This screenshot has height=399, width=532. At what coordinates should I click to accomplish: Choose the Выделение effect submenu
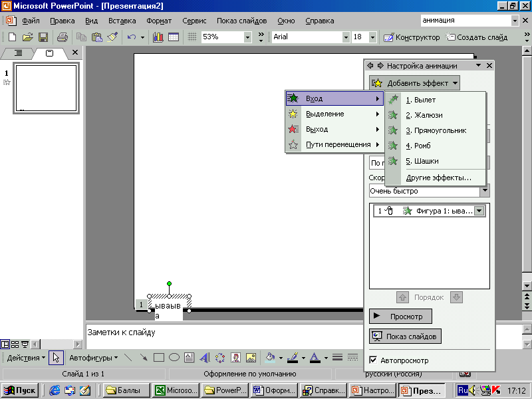[x=334, y=114]
